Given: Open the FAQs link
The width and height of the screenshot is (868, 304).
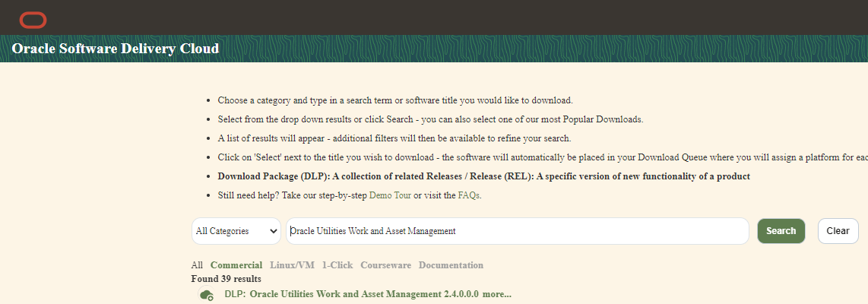Looking at the screenshot, I should [x=468, y=195].
